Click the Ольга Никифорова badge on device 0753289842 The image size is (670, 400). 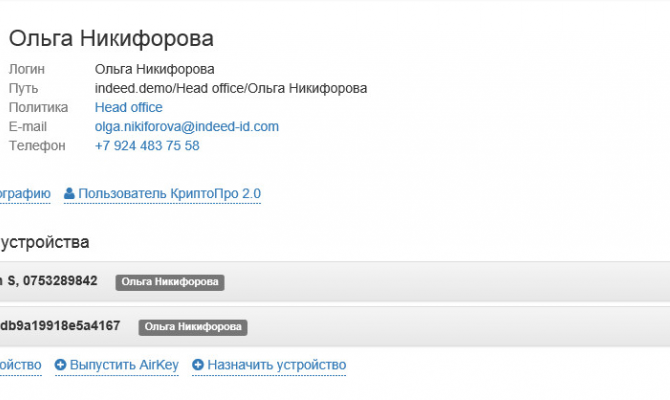(169, 282)
